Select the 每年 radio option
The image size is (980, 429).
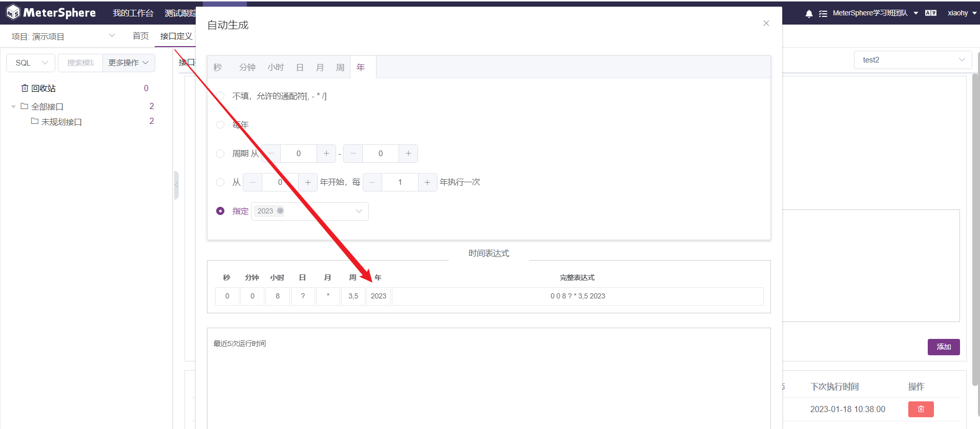coord(220,124)
